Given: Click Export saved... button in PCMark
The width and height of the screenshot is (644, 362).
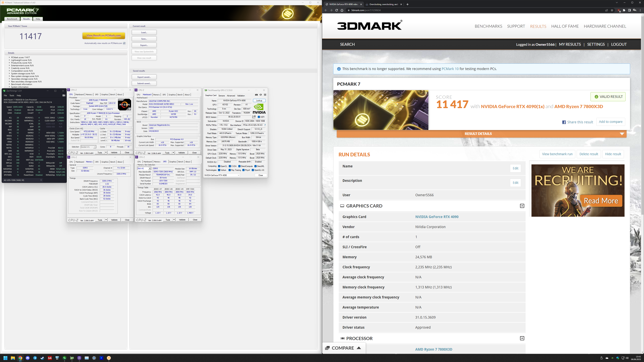Looking at the screenshot, I should click(144, 77).
